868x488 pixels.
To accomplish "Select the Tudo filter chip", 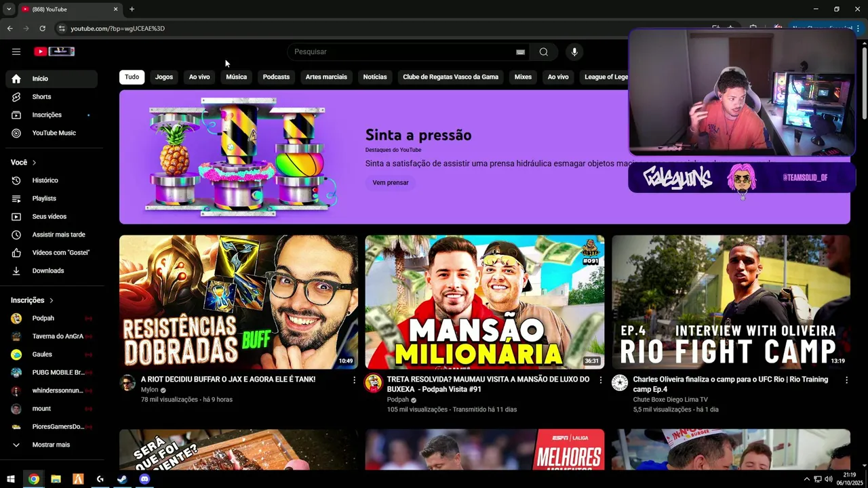I will pos(132,77).
